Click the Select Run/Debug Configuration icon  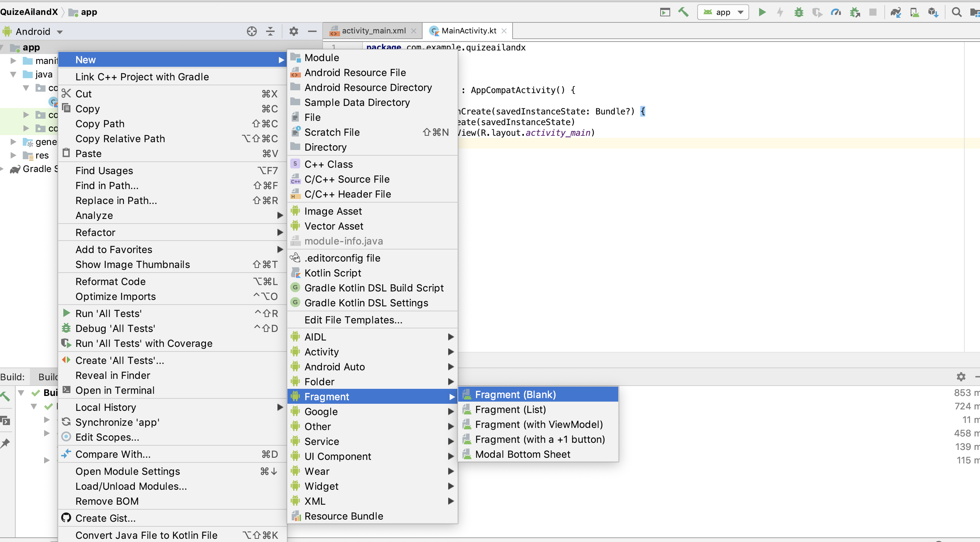pyautogui.click(x=664, y=12)
